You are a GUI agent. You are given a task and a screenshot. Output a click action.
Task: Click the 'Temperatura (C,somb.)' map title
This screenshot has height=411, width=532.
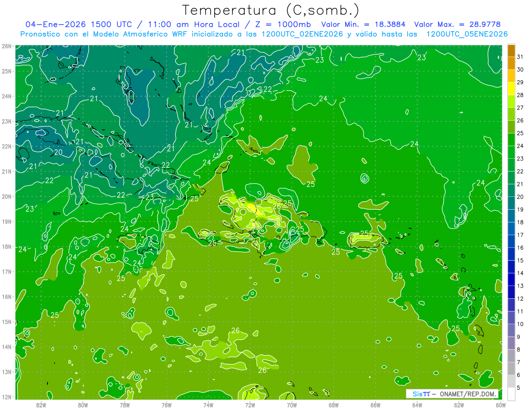click(271, 11)
